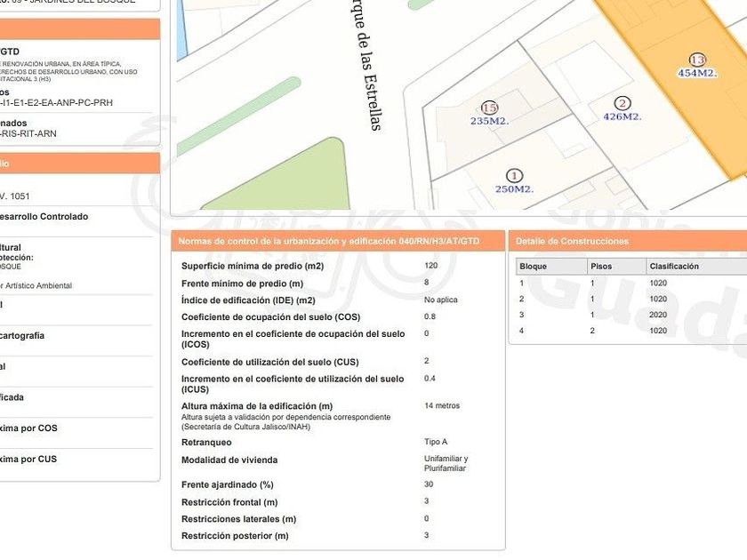
Task: Click the 'Artístico Ambiental' text
Action: pos(38,285)
